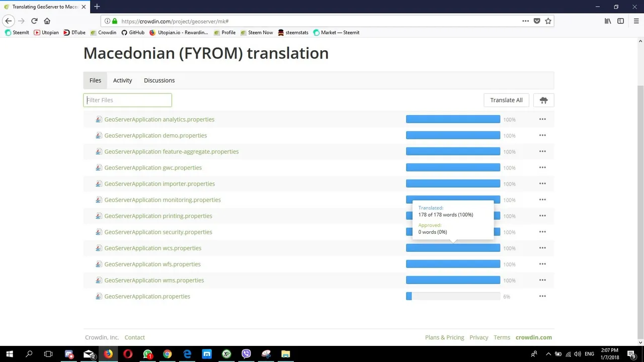Focus the Filter Files input field

coord(127,100)
